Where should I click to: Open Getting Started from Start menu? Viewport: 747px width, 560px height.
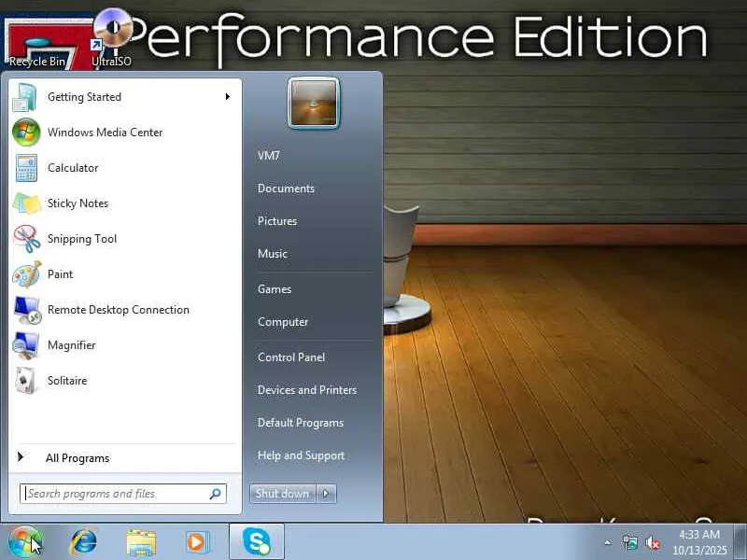[x=125, y=97]
